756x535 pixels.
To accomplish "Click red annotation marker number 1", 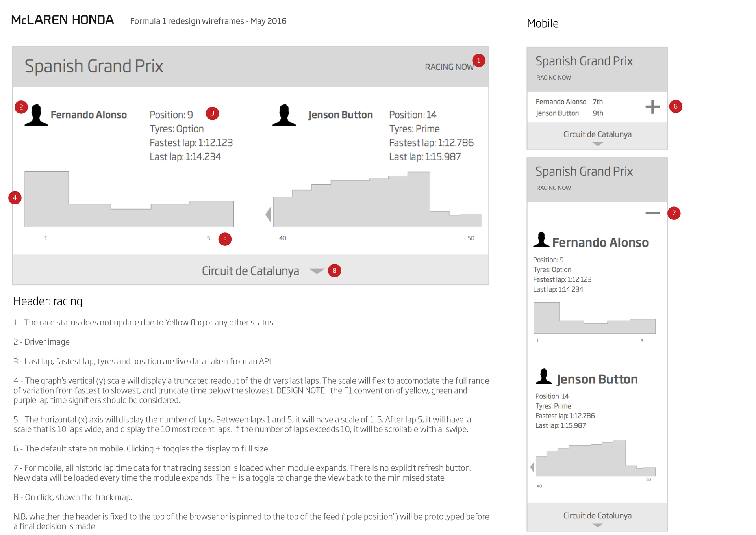I will click(479, 60).
